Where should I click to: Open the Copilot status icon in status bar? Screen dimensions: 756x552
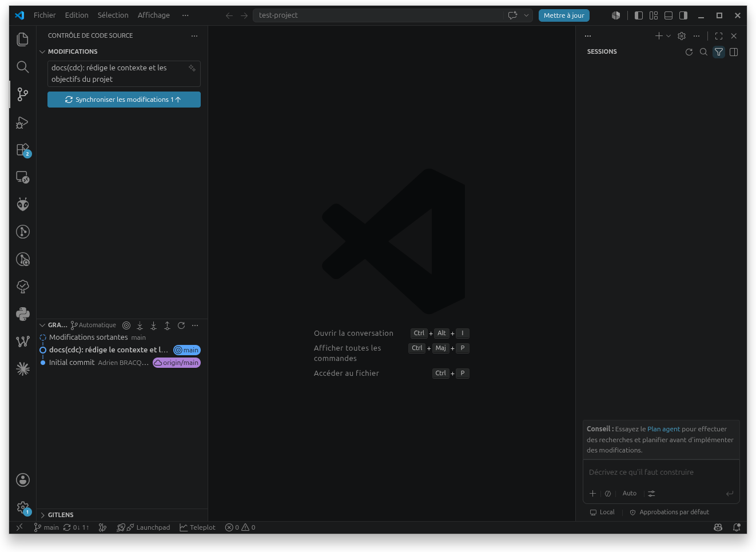[718, 527]
